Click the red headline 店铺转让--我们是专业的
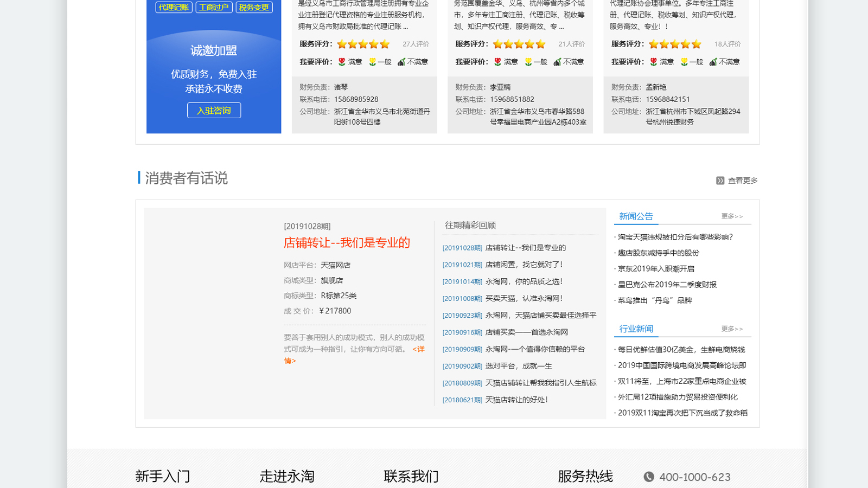The width and height of the screenshot is (868, 488). (x=347, y=243)
